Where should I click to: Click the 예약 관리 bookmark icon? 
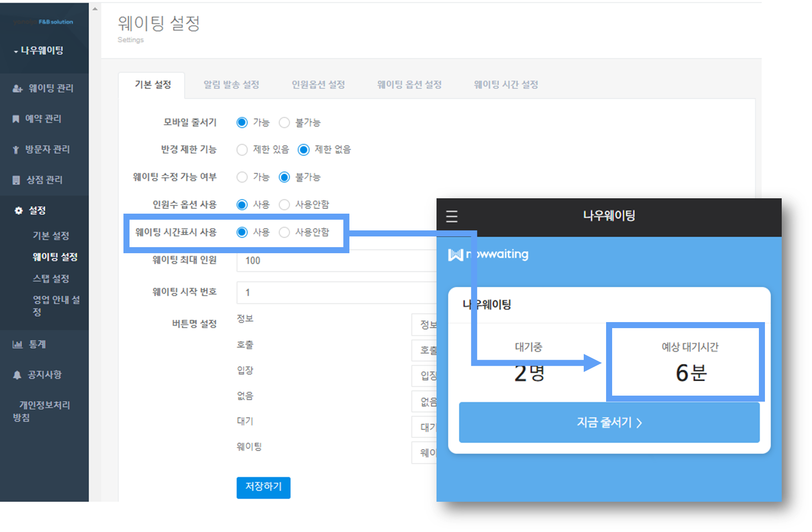[16, 119]
